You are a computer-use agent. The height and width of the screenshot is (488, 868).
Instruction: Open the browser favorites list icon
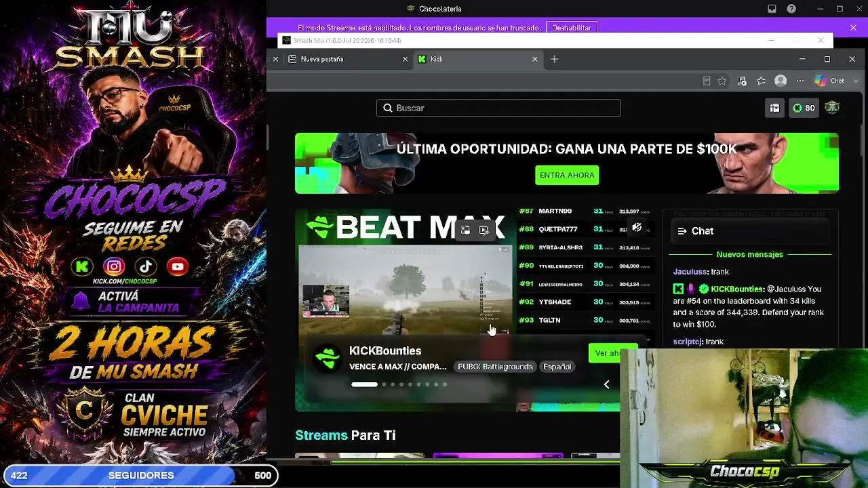[x=762, y=81]
